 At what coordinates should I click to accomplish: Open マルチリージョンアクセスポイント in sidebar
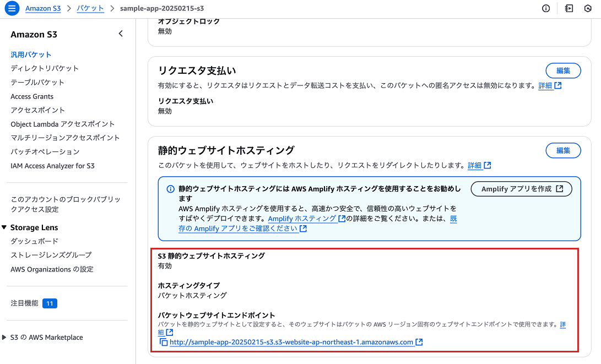click(65, 138)
